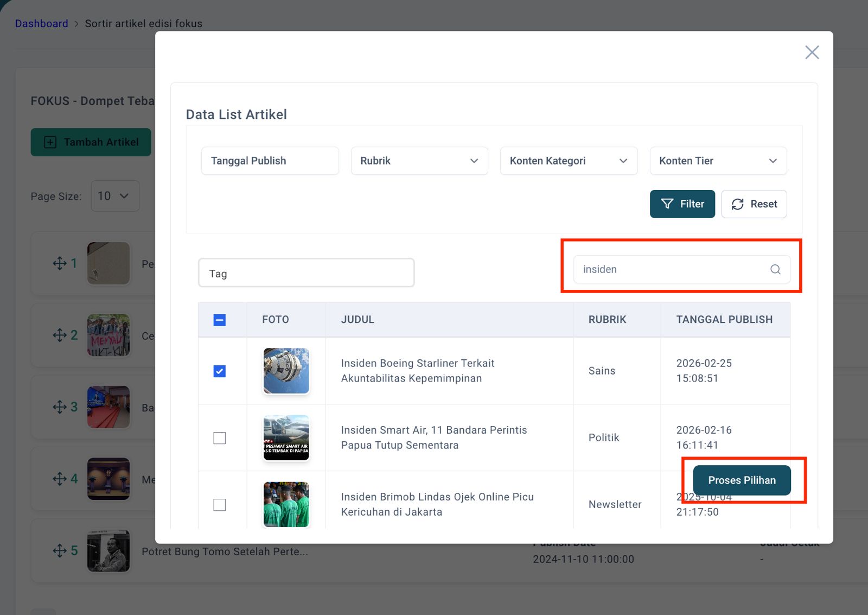Expand the Rubrik dropdown

pyautogui.click(x=419, y=161)
